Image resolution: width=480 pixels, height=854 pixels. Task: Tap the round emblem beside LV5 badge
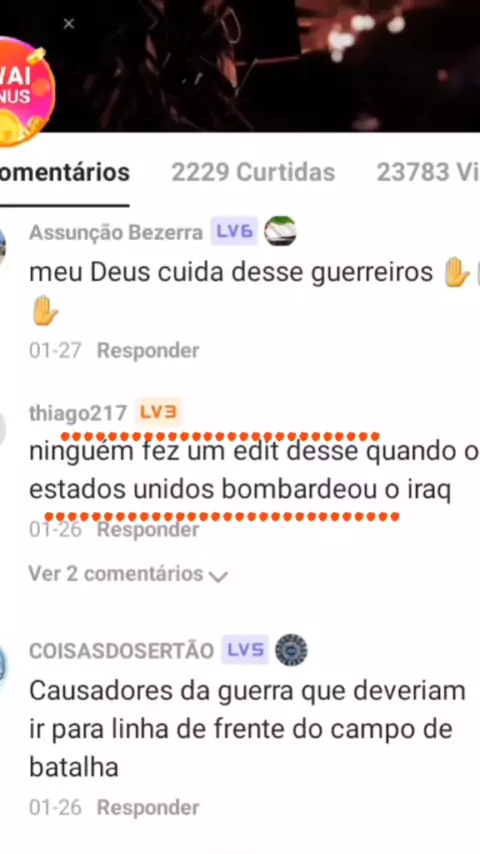coord(291,650)
